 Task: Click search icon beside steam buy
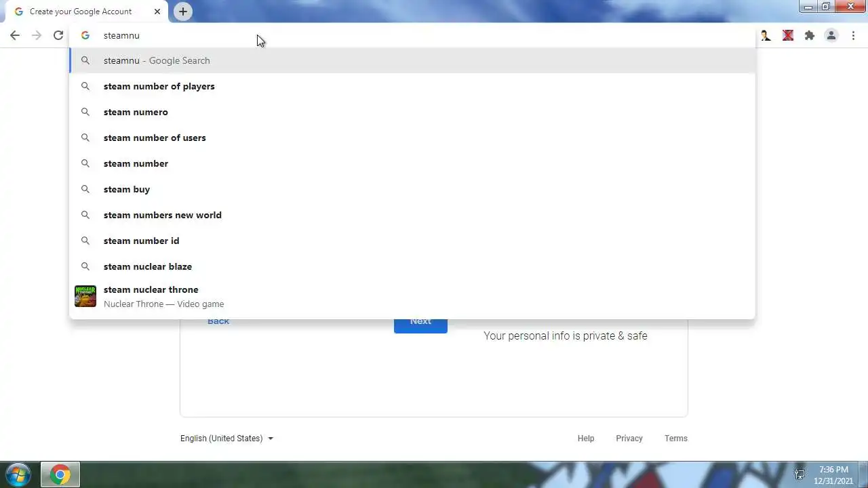(85, 189)
